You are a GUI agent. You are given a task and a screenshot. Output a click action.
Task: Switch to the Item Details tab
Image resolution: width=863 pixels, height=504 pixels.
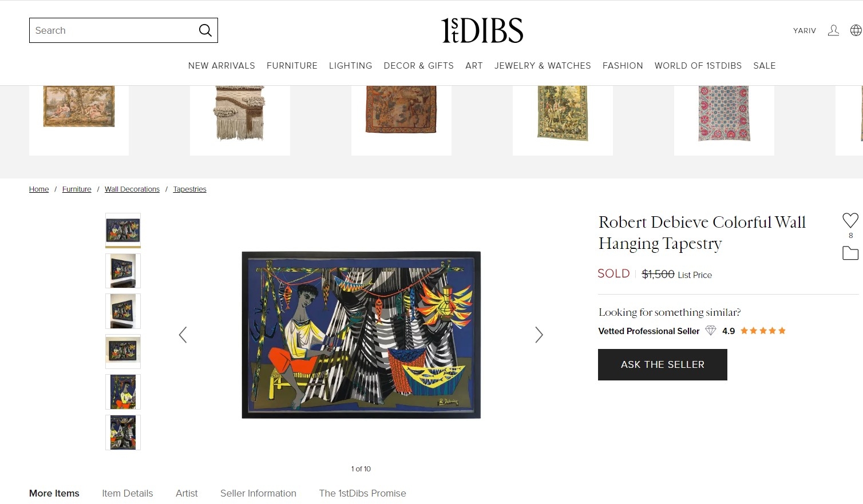128,493
